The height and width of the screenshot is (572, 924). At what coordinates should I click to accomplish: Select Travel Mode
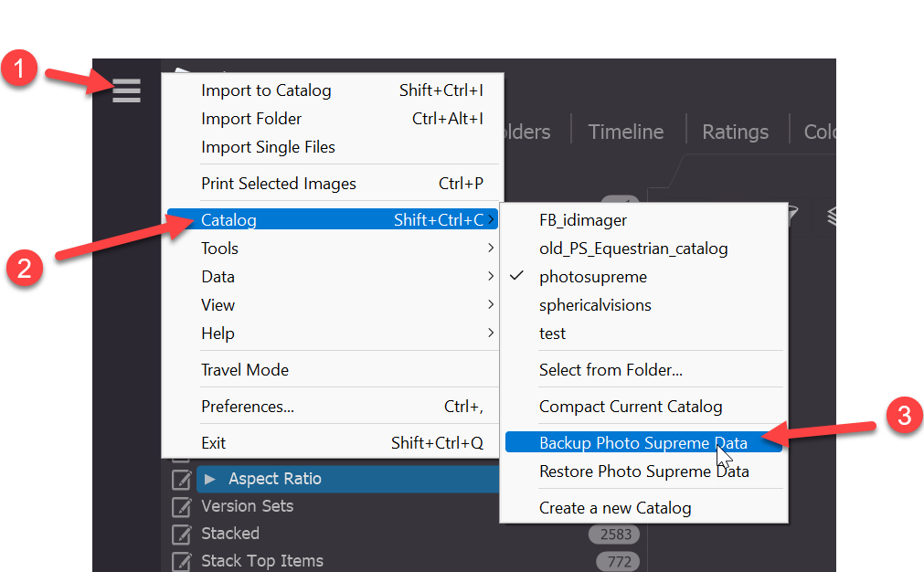tap(333, 369)
